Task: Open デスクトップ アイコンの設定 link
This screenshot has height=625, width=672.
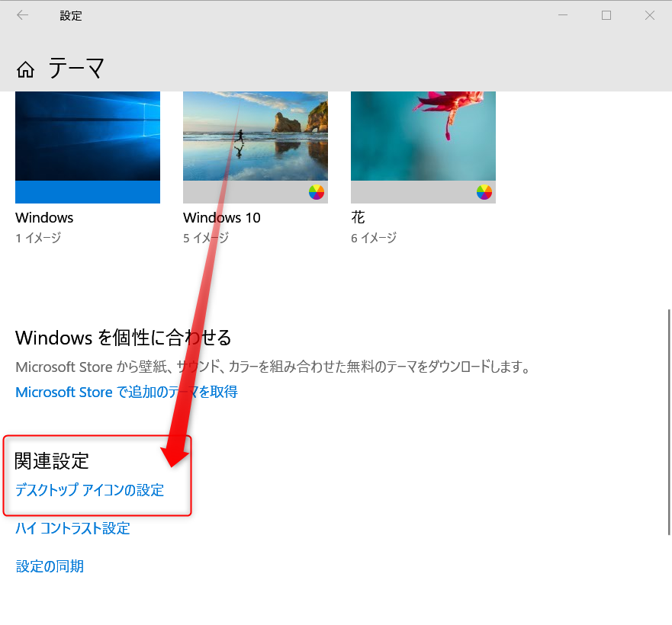Action: click(89, 490)
